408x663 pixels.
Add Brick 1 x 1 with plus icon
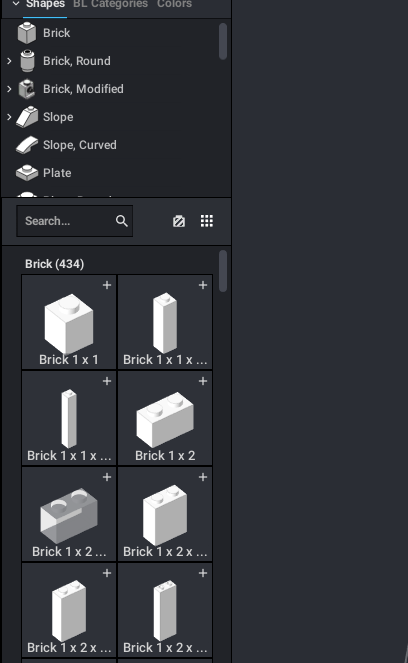click(x=107, y=285)
